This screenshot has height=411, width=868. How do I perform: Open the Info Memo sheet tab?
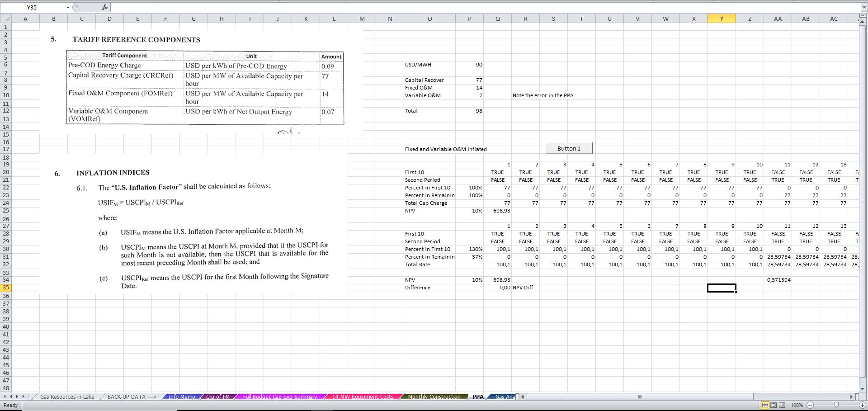pyautogui.click(x=182, y=397)
